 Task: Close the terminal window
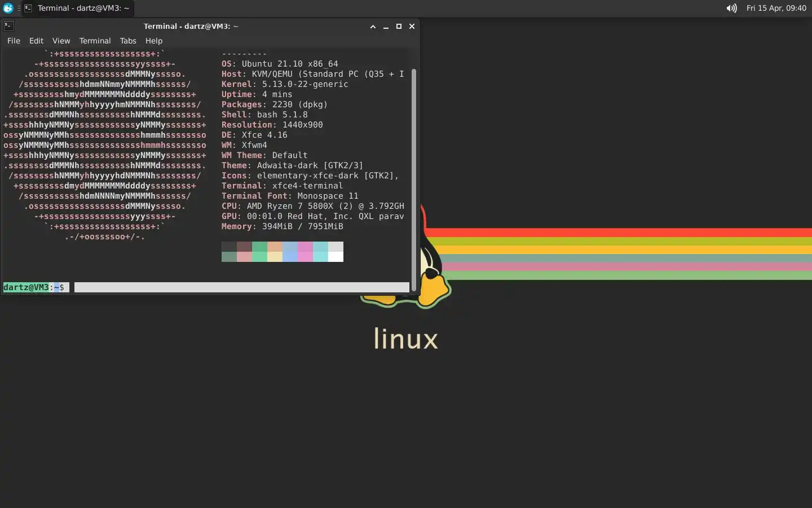(412, 27)
